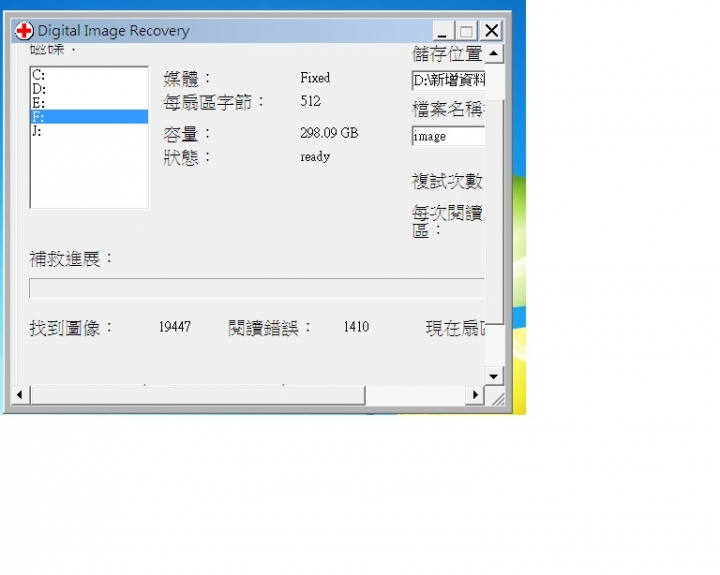This screenshot has width=720, height=575.
Task: Select the highlighted F: drive
Action: tap(89, 117)
